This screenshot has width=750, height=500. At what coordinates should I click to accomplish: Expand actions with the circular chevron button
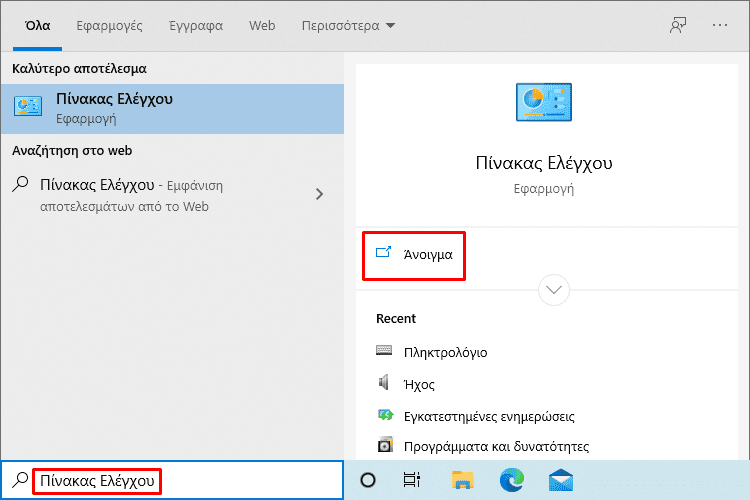553,290
